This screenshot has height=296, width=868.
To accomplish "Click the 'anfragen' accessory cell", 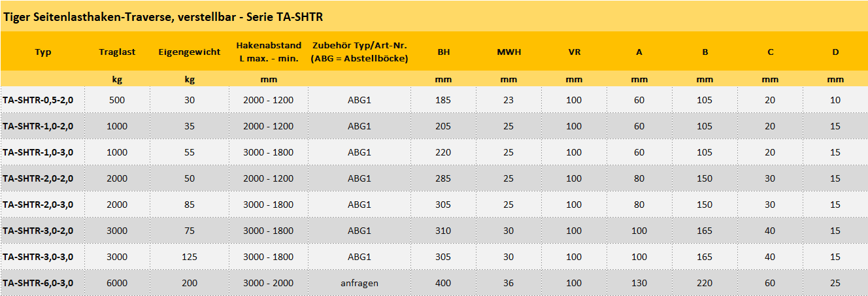I will point(359,283).
